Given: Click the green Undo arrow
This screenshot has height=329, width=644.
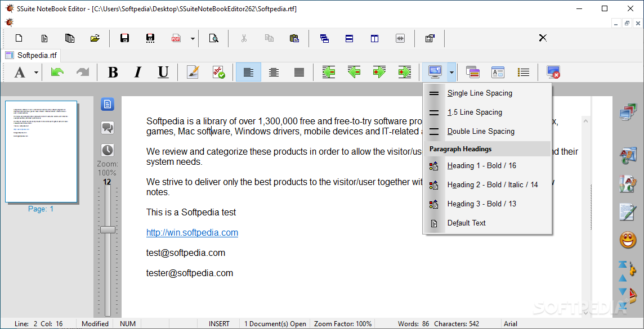Looking at the screenshot, I should [57, 72].
